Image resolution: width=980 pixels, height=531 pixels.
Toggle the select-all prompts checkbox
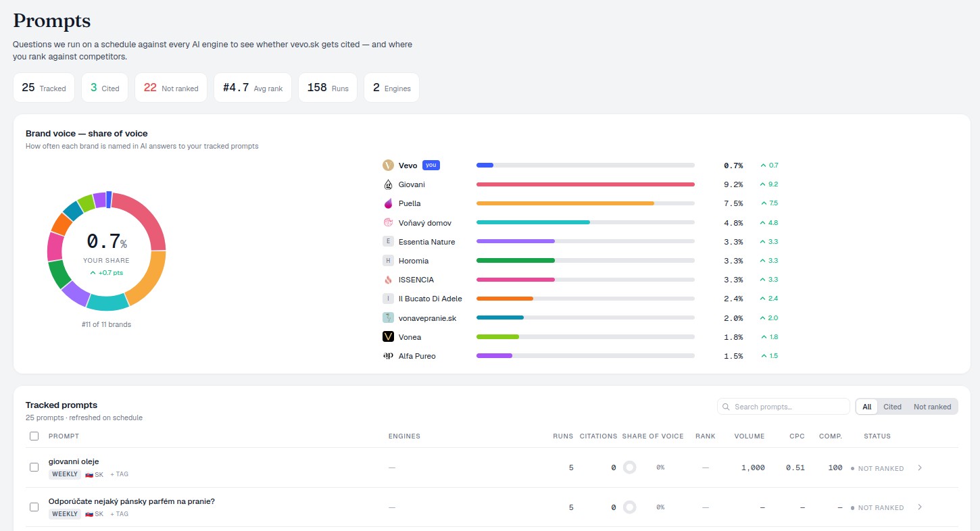coord(34,436)
